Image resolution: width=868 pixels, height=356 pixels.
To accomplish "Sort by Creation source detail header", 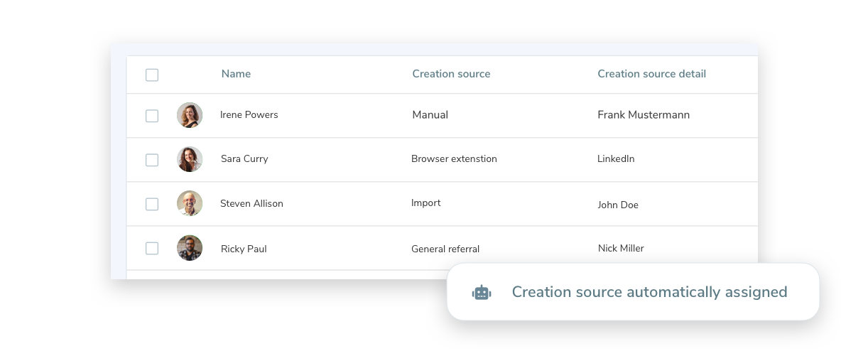I will [651, 74].
